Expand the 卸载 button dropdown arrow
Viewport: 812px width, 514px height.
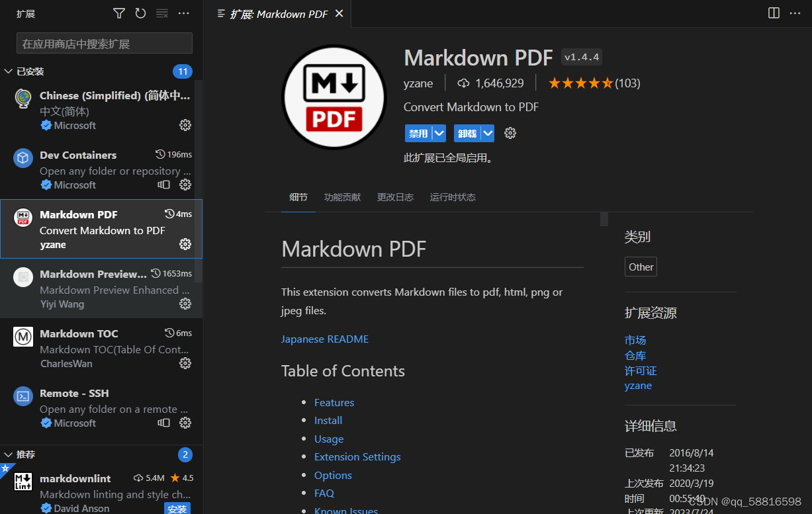pos(487,133)
